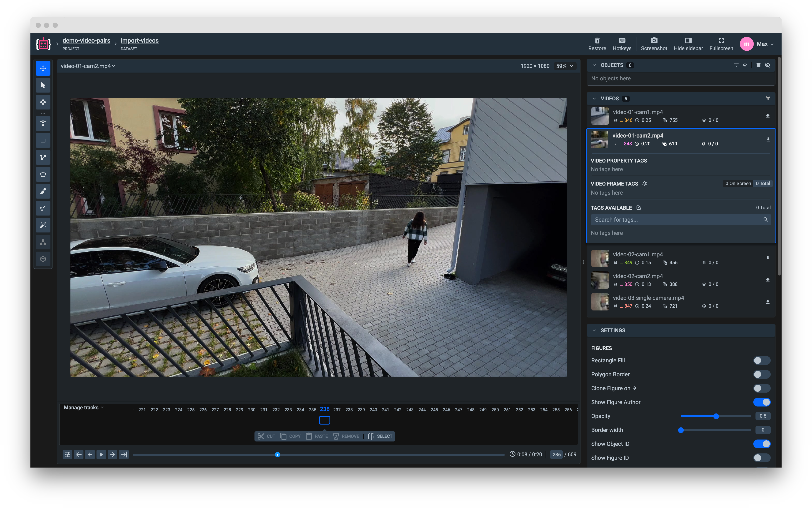Enable Rectangle Fill toggle
Screen dimensions: 812x511
click(x=761, y=360)
